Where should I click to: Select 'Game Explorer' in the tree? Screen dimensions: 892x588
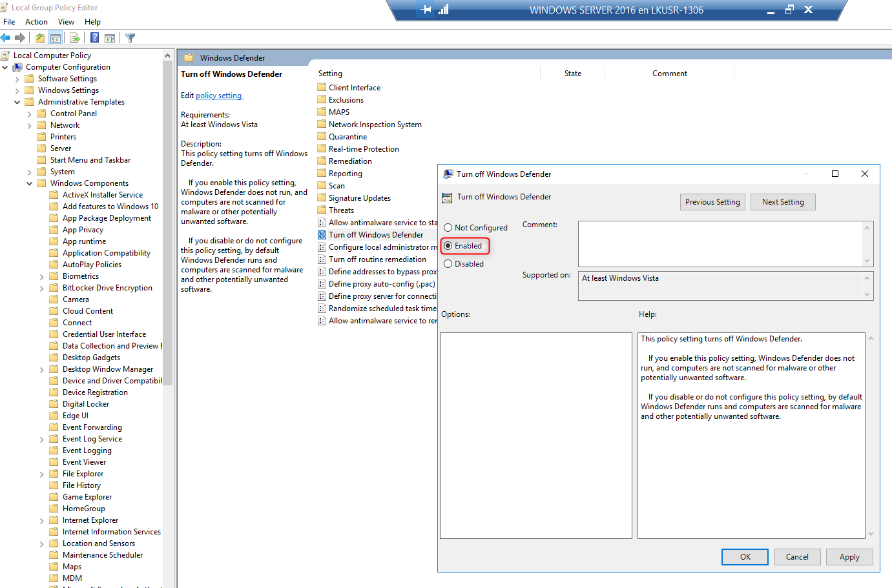click(87, 497)
